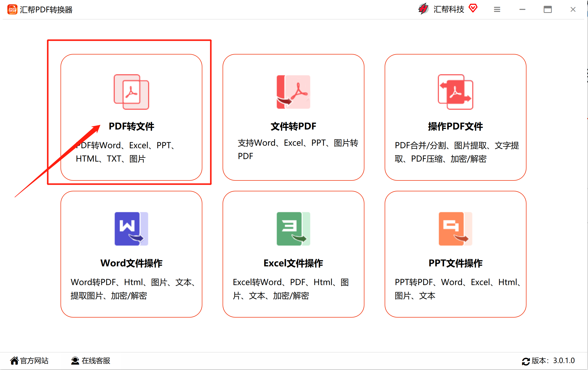
Task: Select the Word文件操作 card title
Action: [131, 263]
